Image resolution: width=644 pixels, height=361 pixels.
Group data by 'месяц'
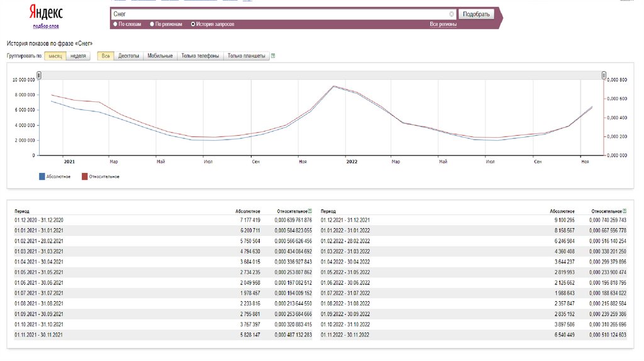tap(55, 56)
